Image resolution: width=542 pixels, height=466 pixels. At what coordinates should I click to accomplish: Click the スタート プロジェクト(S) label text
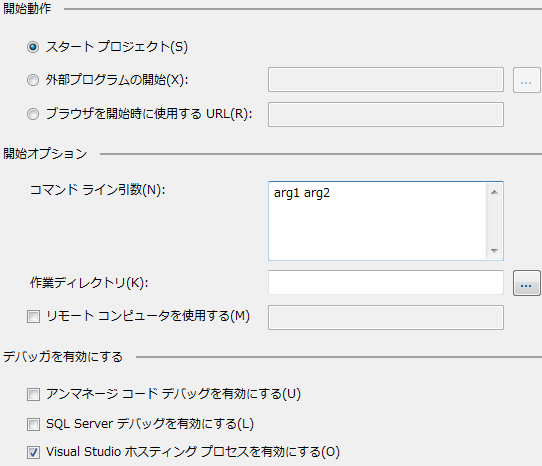click(x=117, y=47)
